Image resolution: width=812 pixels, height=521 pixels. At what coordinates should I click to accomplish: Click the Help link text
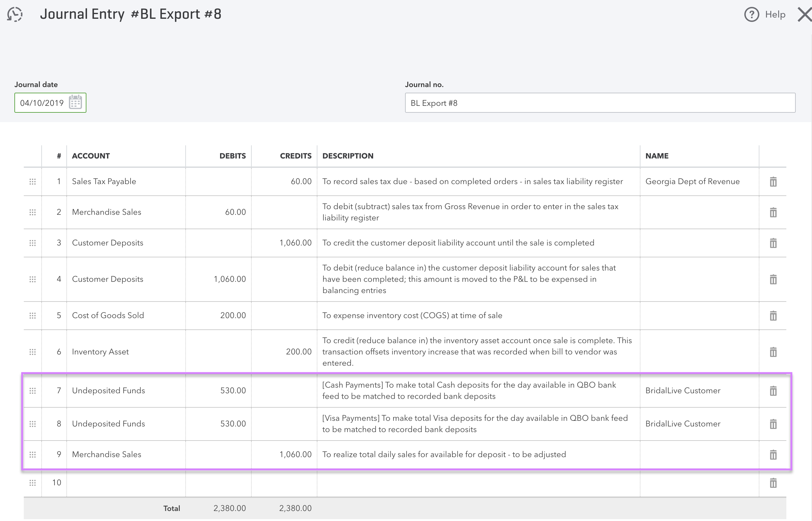pyautogui.click(x=775, y=14)
